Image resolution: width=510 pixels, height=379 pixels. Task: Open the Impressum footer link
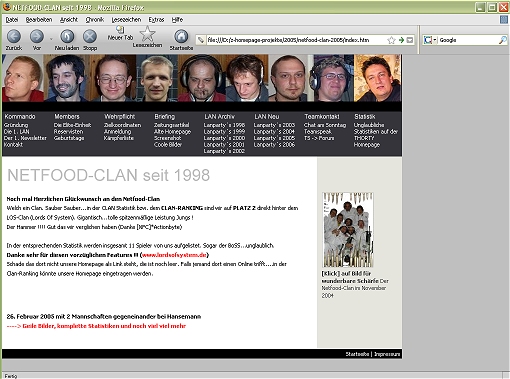click(x=387, y=354)
